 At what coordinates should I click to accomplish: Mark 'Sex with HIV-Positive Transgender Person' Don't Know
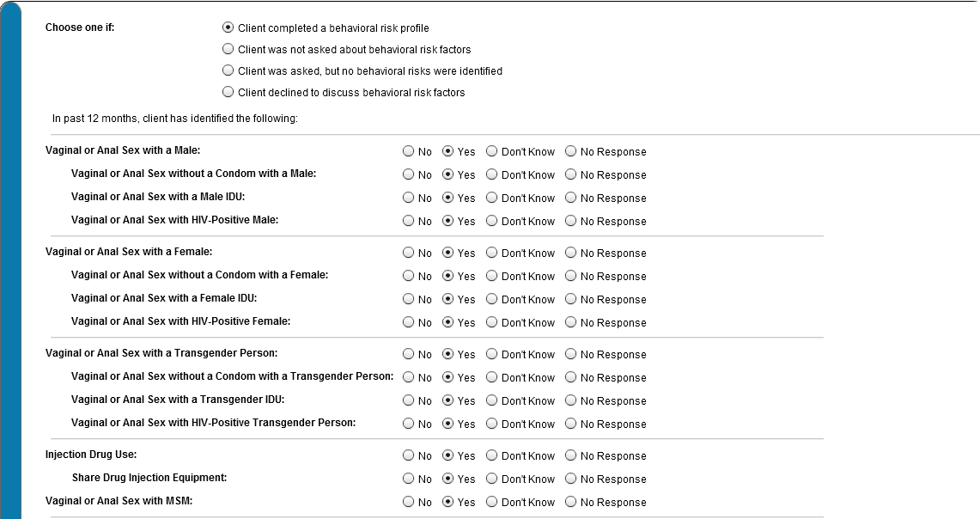pyautogui.click(x=491, y=424)
